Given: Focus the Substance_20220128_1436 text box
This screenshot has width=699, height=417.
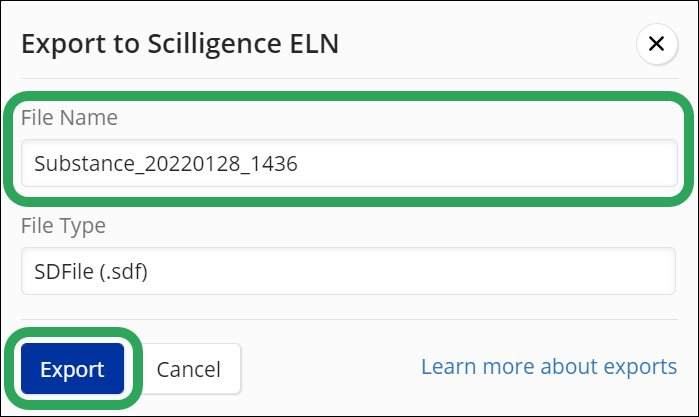Looking at the screenshot, I should 348,162.
